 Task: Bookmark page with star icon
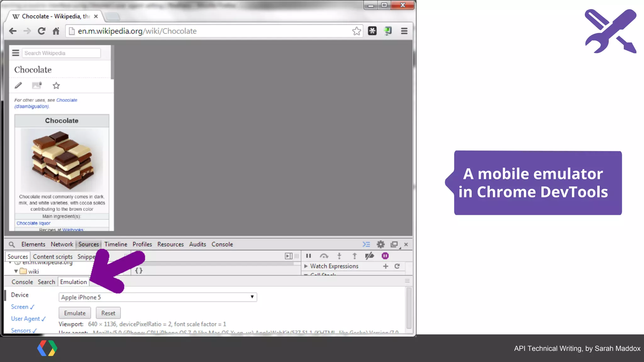[x=356, y=31]
